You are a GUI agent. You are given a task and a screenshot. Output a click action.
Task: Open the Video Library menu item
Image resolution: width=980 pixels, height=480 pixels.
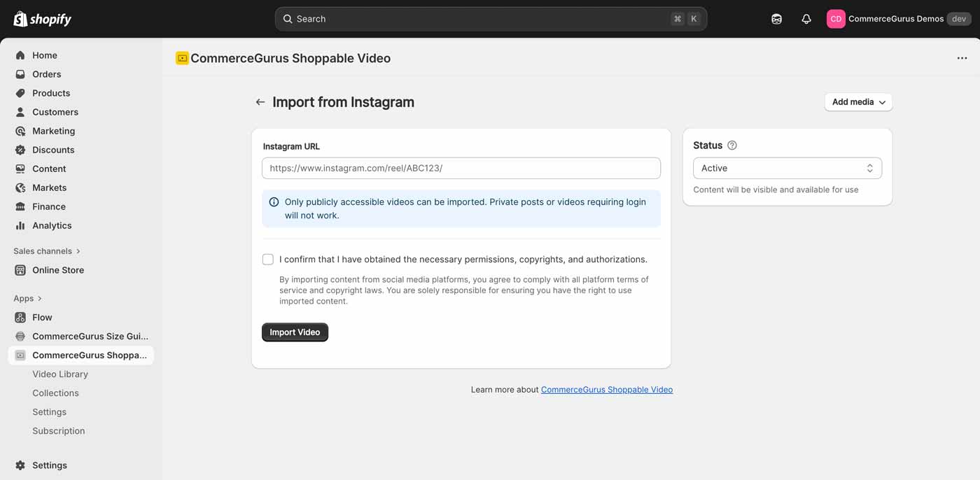pyautogui.click(x=60, y=374)
